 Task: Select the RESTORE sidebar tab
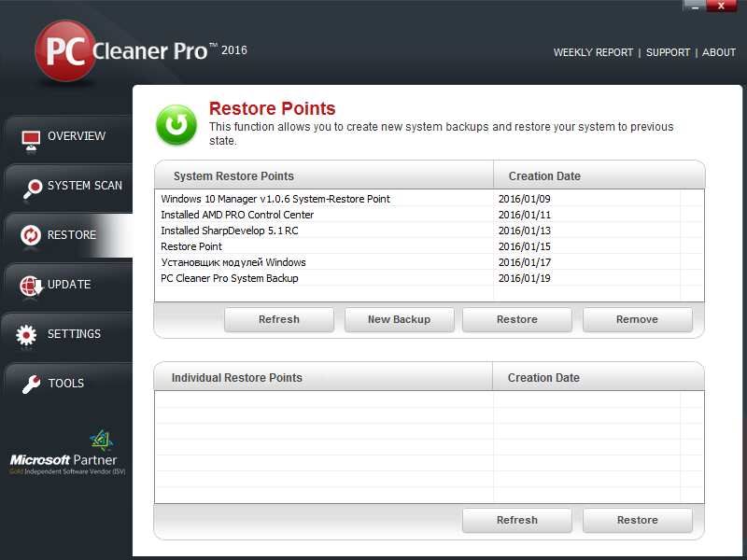(x=68, y=235)
